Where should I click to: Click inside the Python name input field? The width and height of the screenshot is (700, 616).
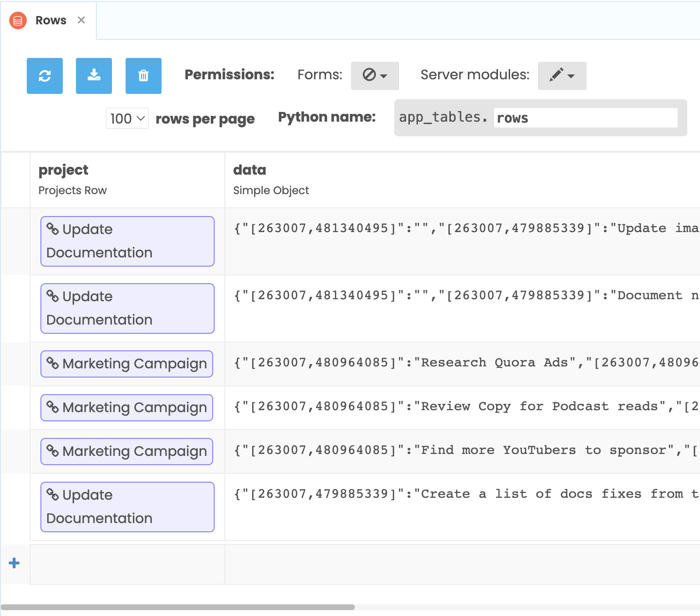(584, 117)
